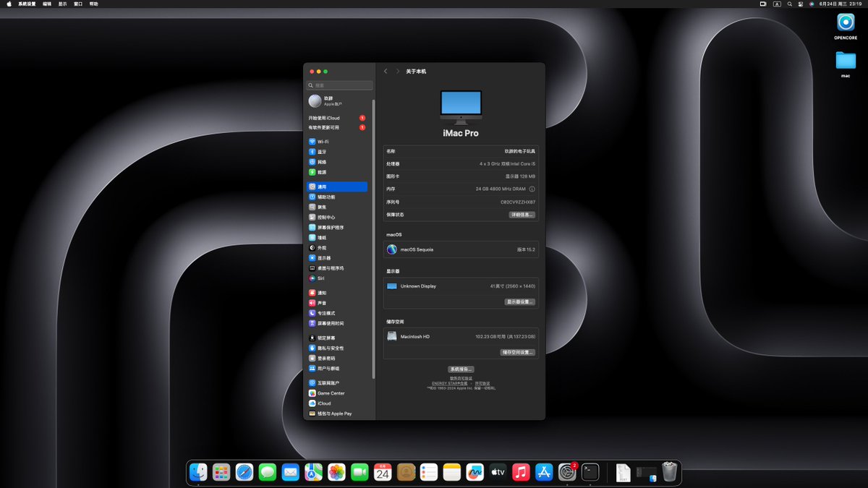Click the iMac Pro computer image

[461, 107]
